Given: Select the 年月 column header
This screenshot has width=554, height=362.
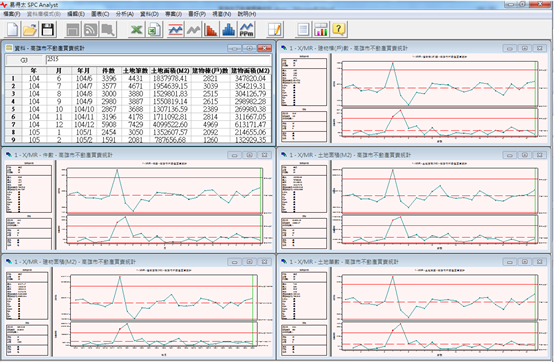Looking at the screenshot, I should (x=84, y=71).
